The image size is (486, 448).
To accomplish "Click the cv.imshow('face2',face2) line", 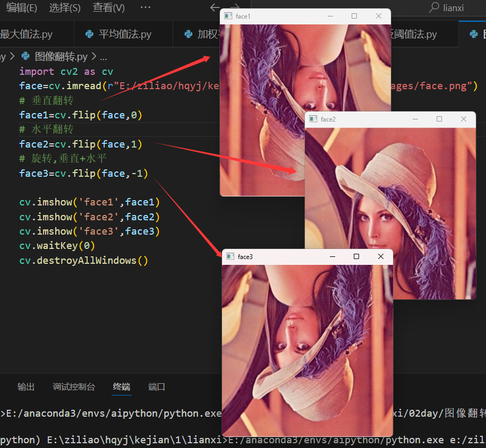I will tap(89, 217).
